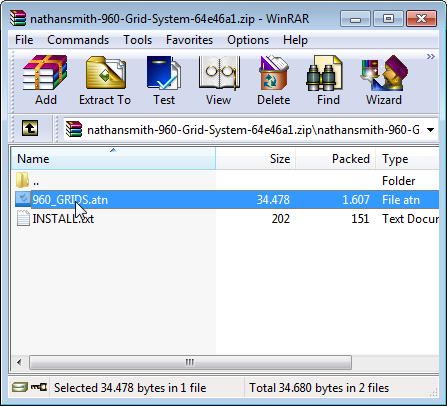Click the Folder type cell
Image resolution: width=447 pixels, height=406 pixels.
[x=399, y=180]
